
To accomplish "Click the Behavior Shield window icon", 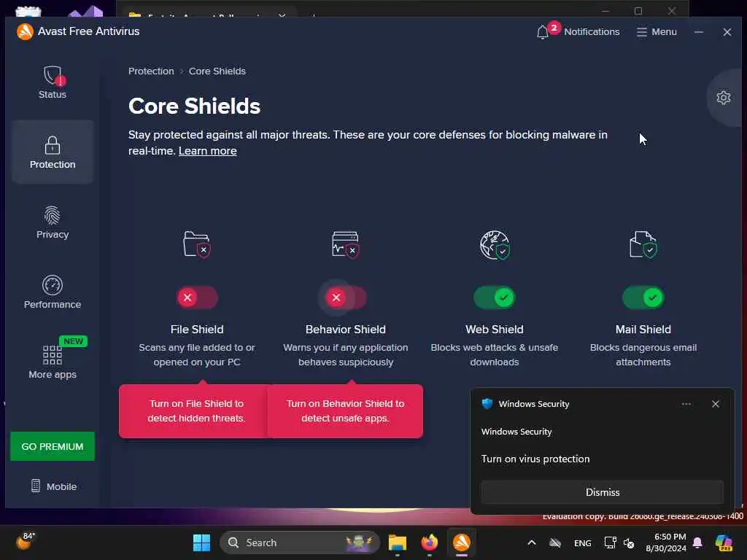I will [x=345, y=244].
